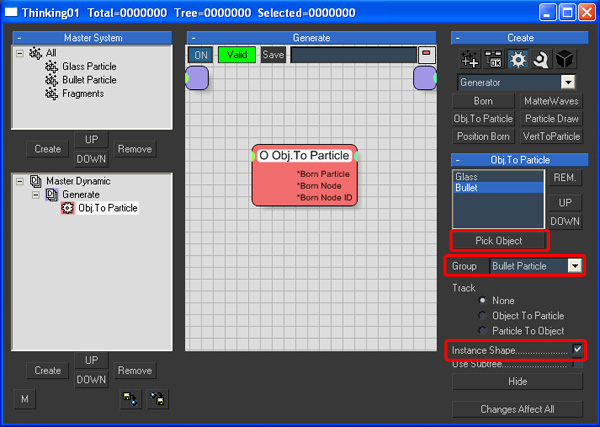This screenshot has height=427, width=600.
Task: Select Bullet in the object list
Action: (498, 188)
